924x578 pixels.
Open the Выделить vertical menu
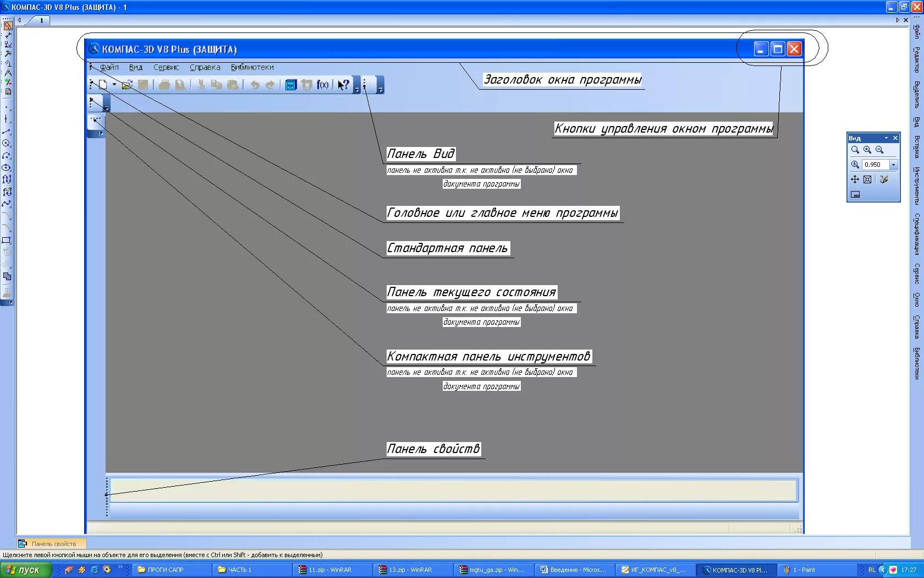(917, 95)
